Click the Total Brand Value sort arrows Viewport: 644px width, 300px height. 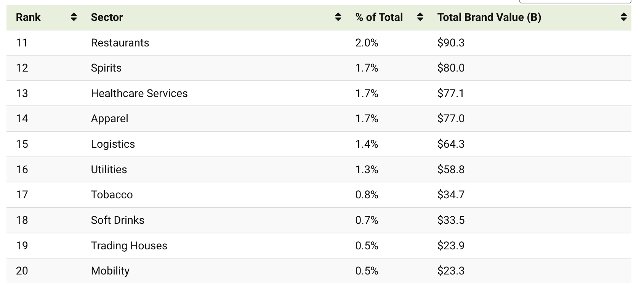pos(623,17)
